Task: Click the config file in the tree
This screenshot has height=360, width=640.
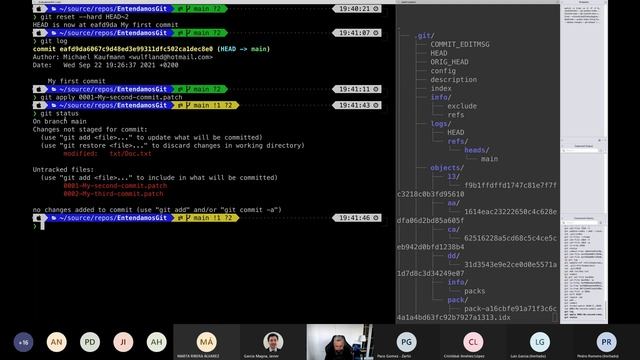Action: [443, 71]
